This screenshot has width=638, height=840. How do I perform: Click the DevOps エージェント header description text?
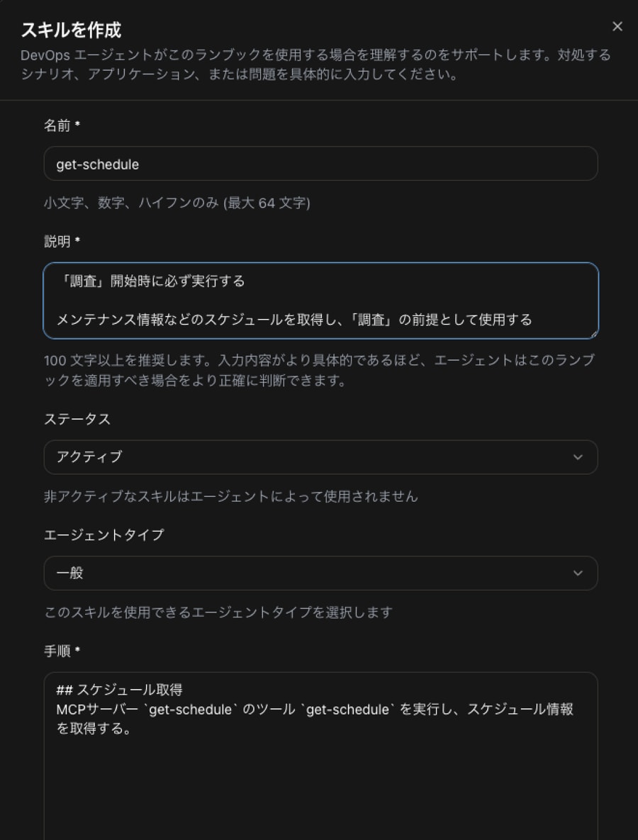315,64
